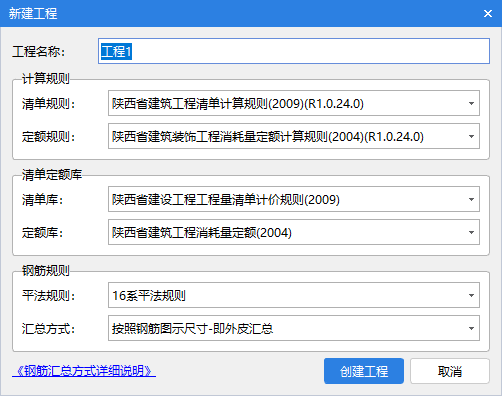Close the 新建工程 dialog
The width and height of the screenshot is (502, 396).
coord(488,13)
